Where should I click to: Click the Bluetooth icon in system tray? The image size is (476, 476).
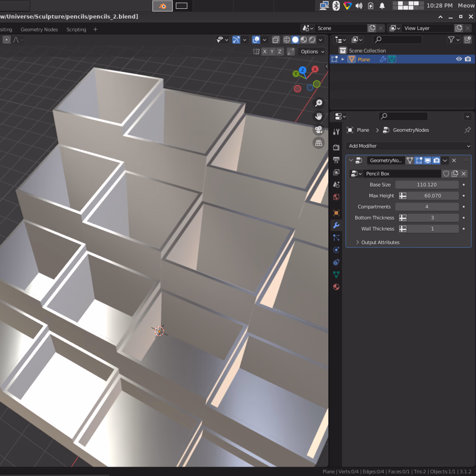point(336,6)
